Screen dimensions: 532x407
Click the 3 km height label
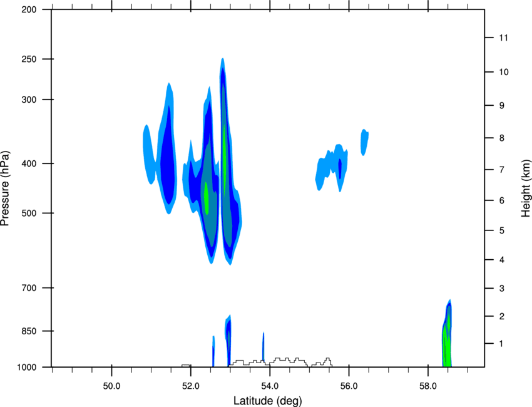502,289
